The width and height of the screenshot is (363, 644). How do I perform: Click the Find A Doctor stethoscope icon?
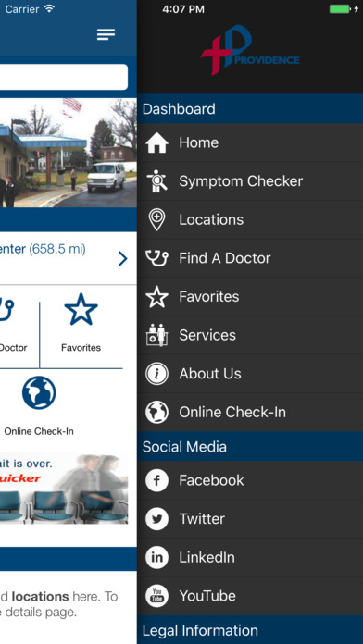[156, 258]
